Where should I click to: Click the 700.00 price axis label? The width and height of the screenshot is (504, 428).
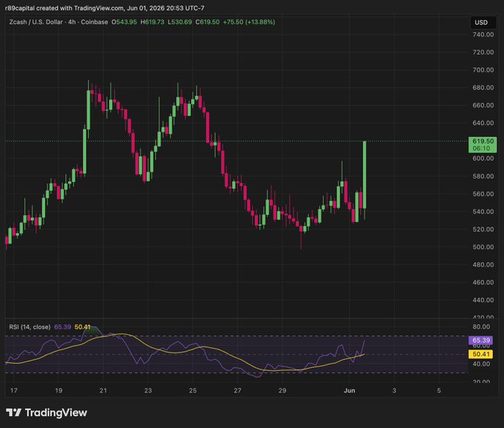(x=483, y=70)
